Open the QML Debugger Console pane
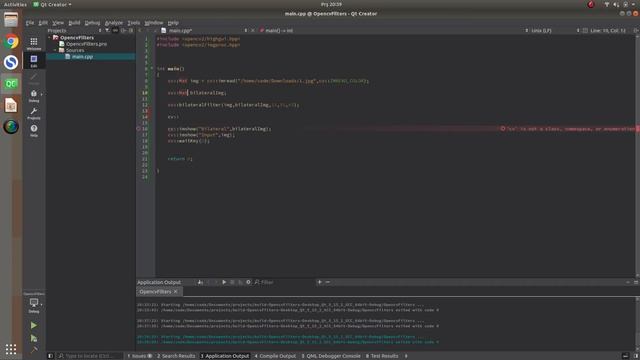The image size is (640, 360). coord(331,356)
